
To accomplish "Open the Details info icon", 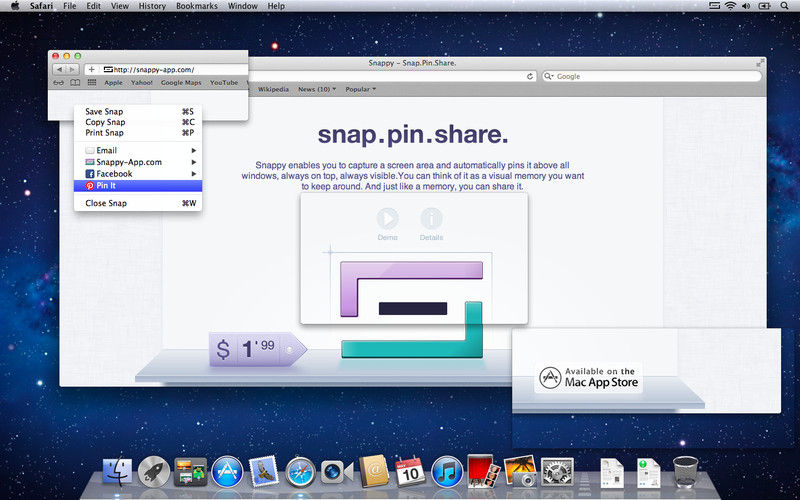I will click(x=431, y=219).
